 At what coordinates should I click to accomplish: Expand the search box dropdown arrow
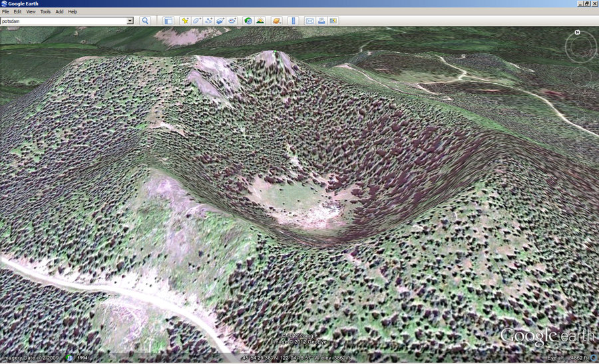[x=130, y=21]
